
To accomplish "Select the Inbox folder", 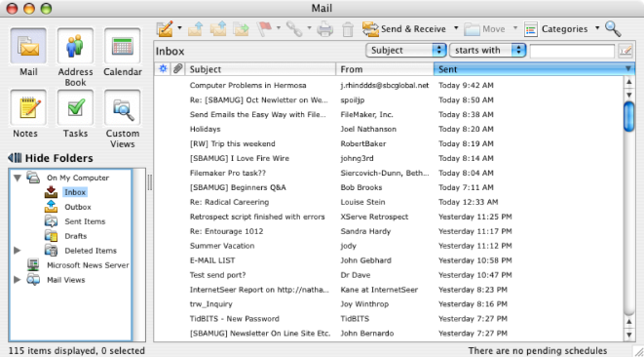I will click(75, 192).
